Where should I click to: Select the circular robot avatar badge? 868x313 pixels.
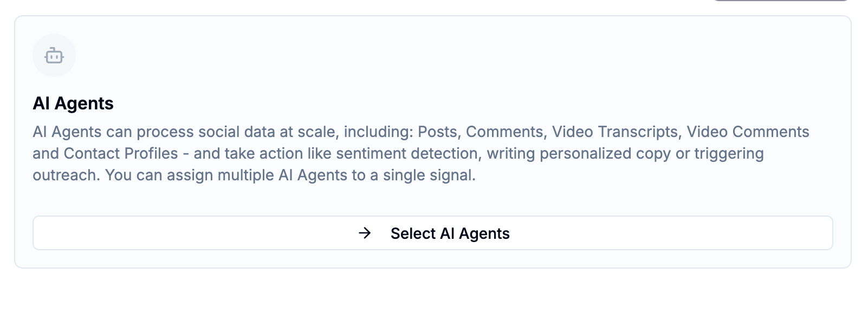(54, 55)
